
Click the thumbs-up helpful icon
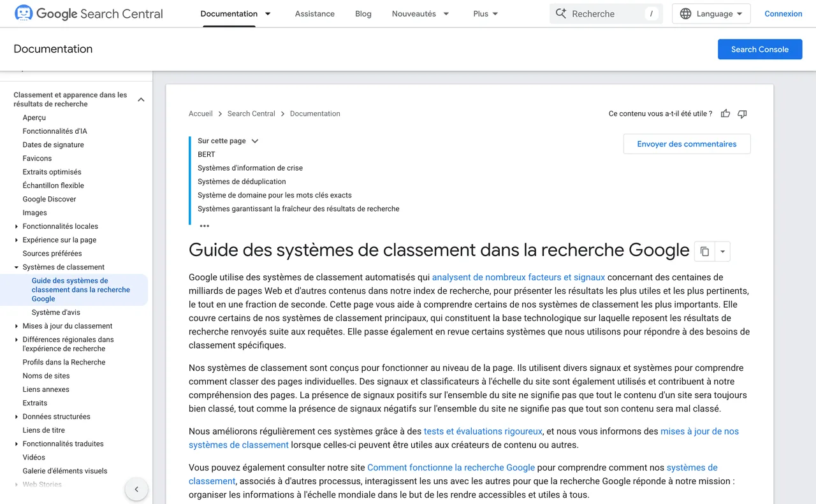(725, 113)
